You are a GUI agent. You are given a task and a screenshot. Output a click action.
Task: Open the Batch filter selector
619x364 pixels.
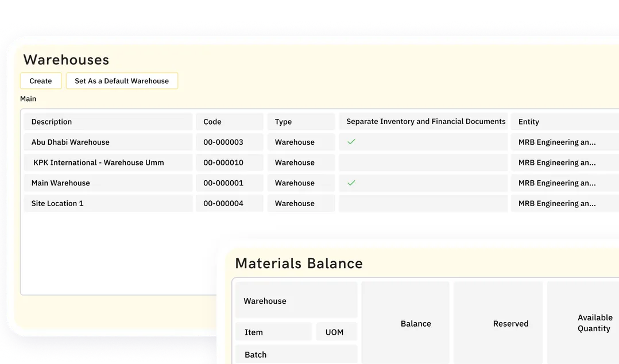pyautogui.click(x=296, y=354)
